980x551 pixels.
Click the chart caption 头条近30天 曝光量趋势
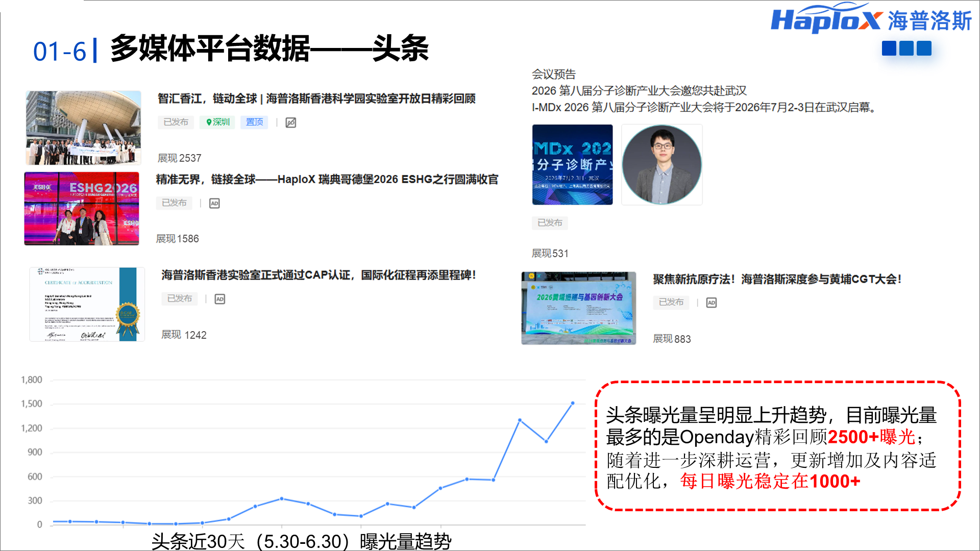(x=301, y=541)
